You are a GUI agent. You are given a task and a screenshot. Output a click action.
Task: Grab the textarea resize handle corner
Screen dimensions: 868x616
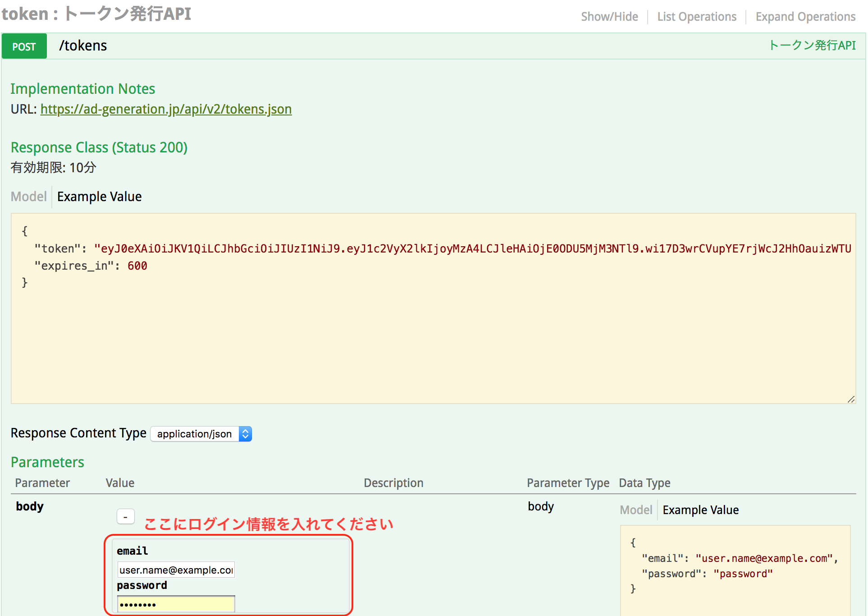pos(851,400)
